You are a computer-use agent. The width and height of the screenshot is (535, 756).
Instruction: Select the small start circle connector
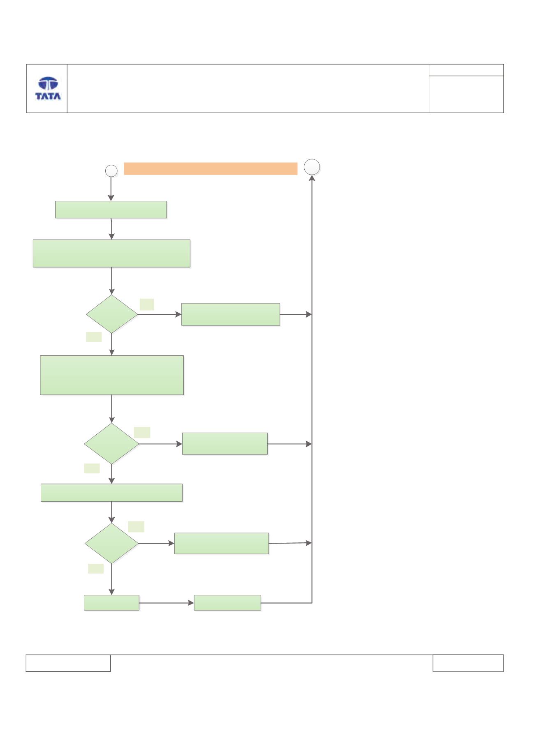[x=111, y=171]
